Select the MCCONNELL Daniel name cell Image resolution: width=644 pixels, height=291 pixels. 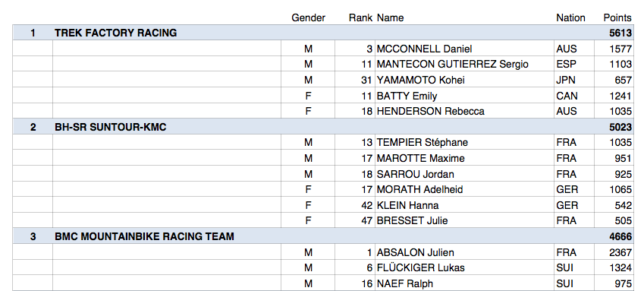pyautogui.click(x=464, y=49)
